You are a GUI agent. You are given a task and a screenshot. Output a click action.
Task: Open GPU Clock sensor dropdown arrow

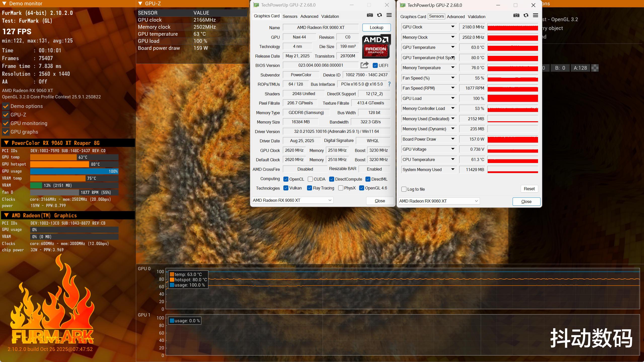tap(452, 27)
